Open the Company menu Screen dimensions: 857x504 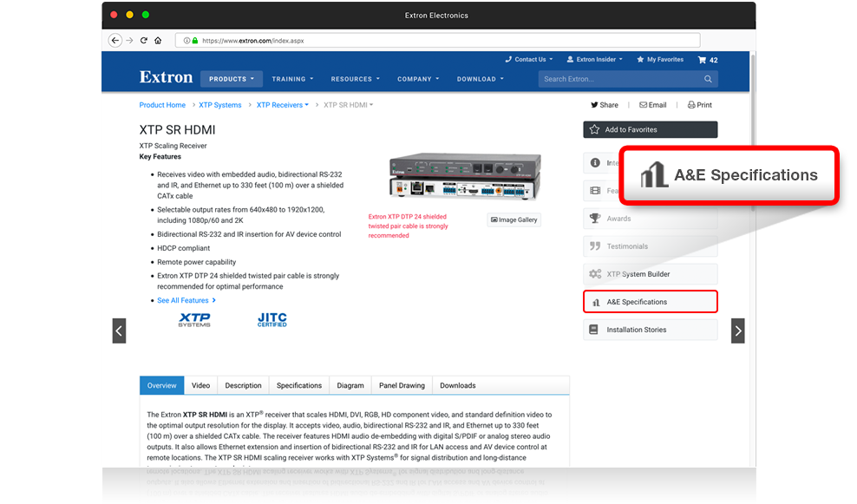[418, 79]
